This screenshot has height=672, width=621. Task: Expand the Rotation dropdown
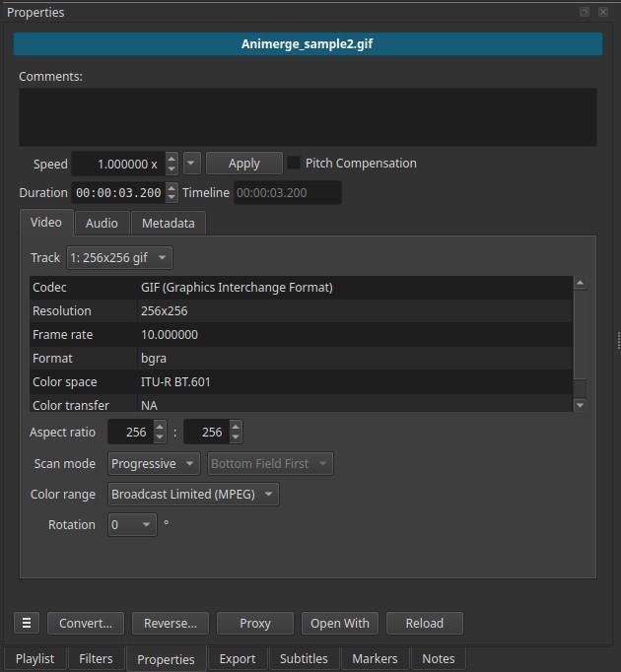click(132, 525)
